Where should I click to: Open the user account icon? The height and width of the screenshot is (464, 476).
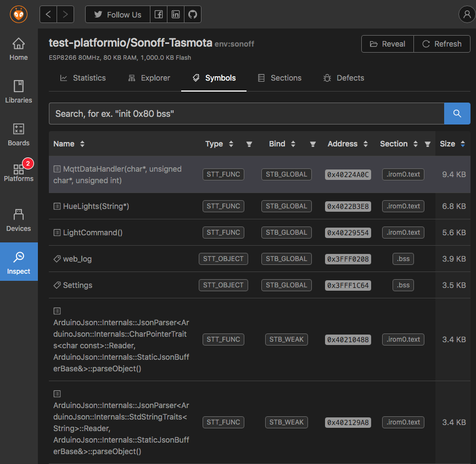[x=467, y=14]
